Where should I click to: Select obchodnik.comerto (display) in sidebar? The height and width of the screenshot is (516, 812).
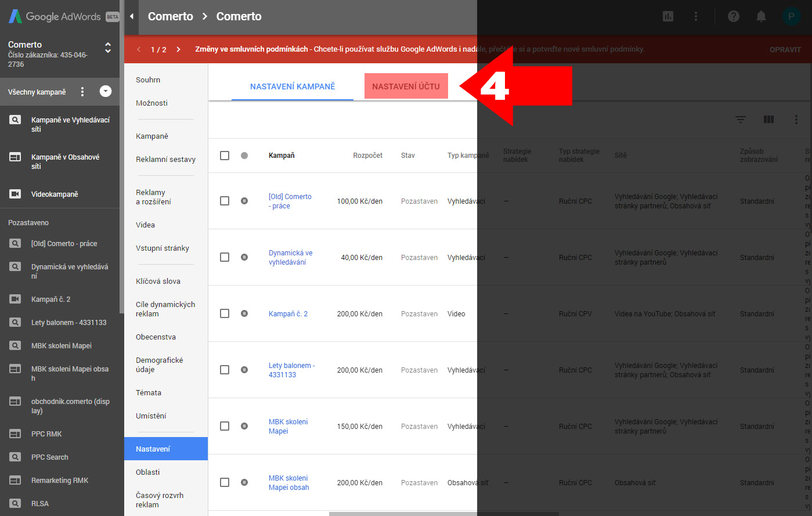tap(70, 406)
